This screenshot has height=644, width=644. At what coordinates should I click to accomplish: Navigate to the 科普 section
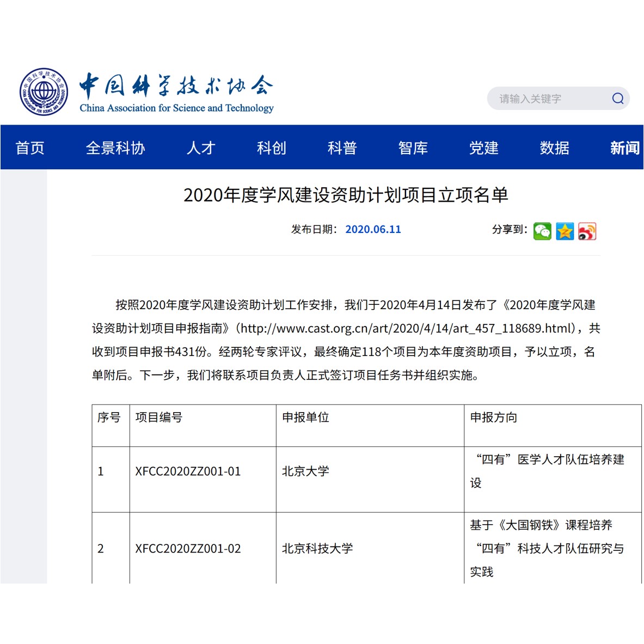click(x=342, y=148)
